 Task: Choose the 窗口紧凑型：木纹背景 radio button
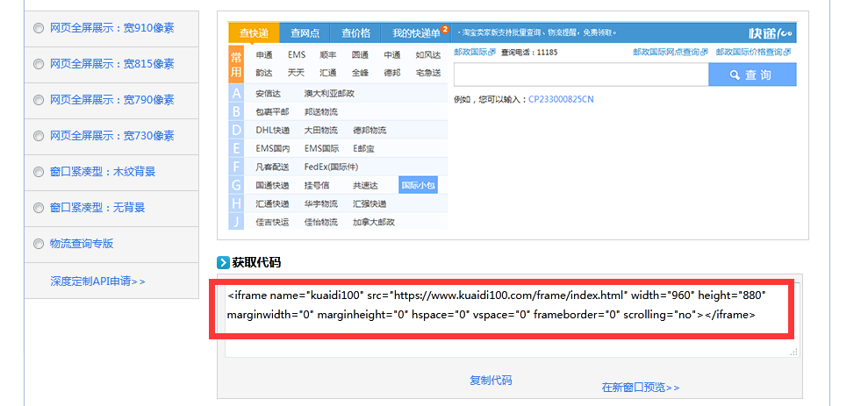38,171
